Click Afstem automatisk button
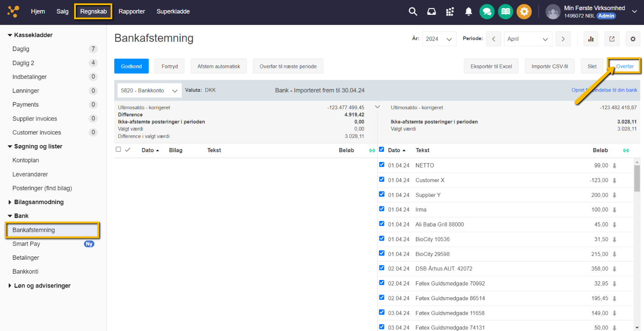 (x=218, y=66)
